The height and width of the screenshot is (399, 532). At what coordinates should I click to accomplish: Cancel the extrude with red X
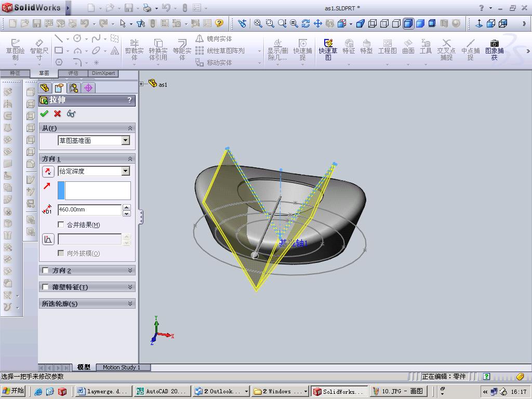point(57,114)
